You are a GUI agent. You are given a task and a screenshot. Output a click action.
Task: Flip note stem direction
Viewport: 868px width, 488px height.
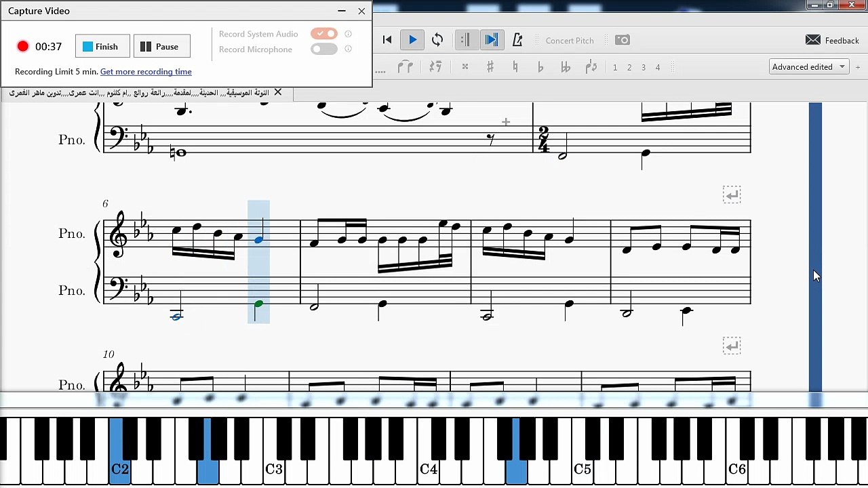[591, 67]
